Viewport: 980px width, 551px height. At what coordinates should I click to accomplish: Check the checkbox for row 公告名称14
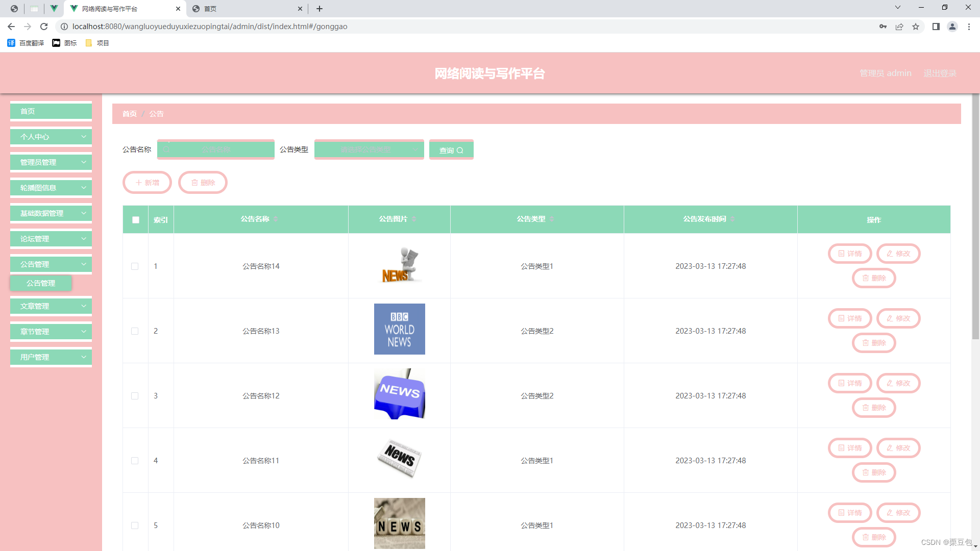135,266
